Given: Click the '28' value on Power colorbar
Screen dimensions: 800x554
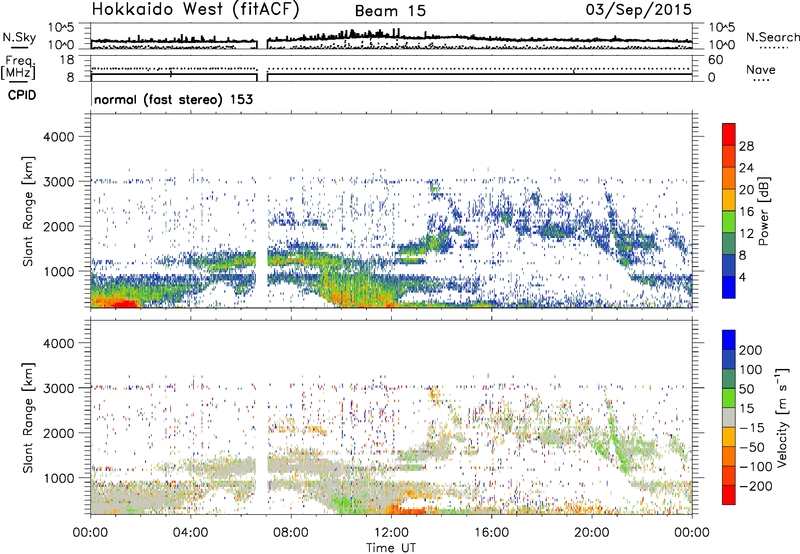Looking at the screenshot, I should pos(746,146).
